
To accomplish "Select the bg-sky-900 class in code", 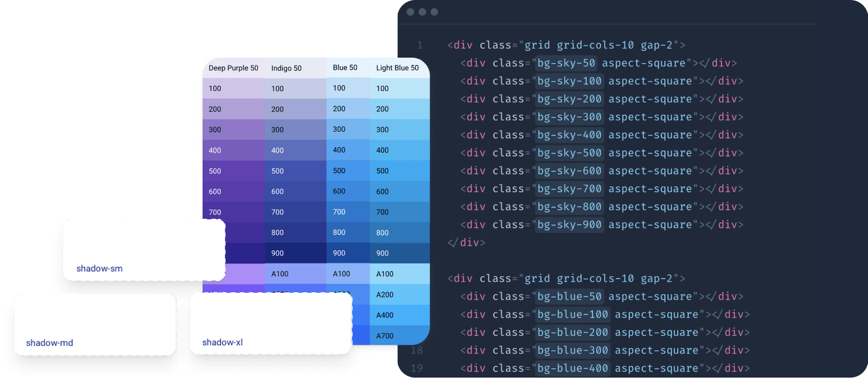I will point(569,224).
